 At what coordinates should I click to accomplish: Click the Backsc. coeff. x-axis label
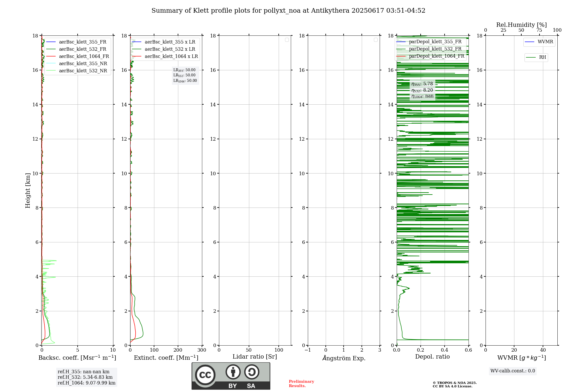[x=77, y=358]
